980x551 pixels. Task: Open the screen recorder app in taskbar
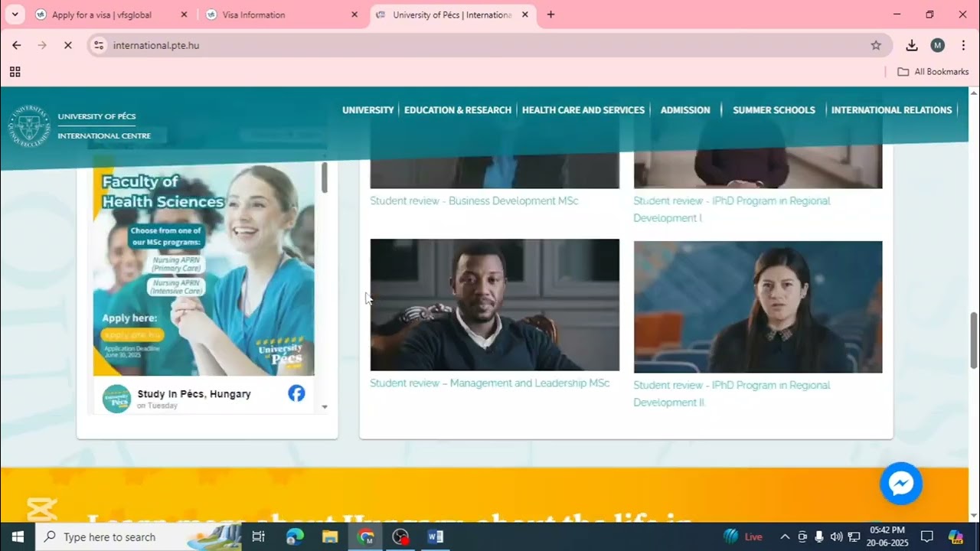[400, 536]
